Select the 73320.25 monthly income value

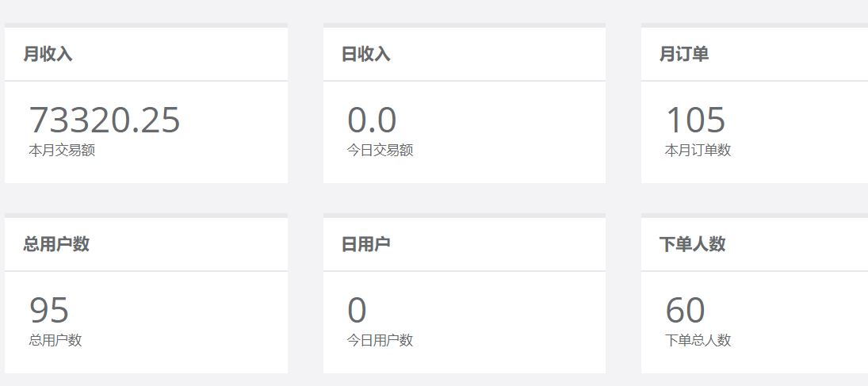pyautogui.click(x=105, y=120)
